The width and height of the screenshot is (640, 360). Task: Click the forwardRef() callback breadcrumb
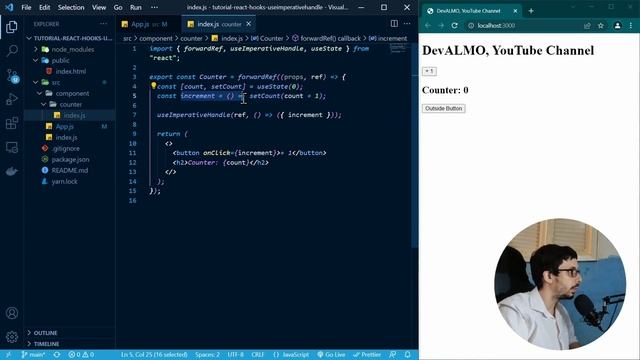[x=326, y=38]
